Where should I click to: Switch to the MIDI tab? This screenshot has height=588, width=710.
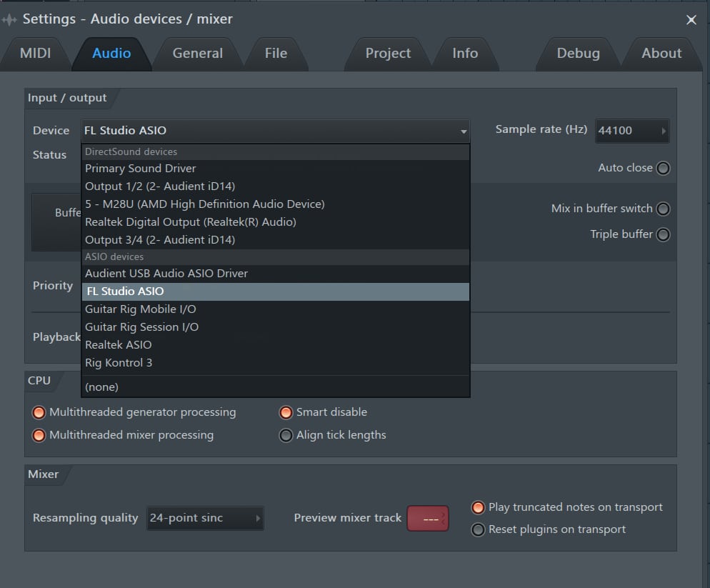click(x=36, y=54)
